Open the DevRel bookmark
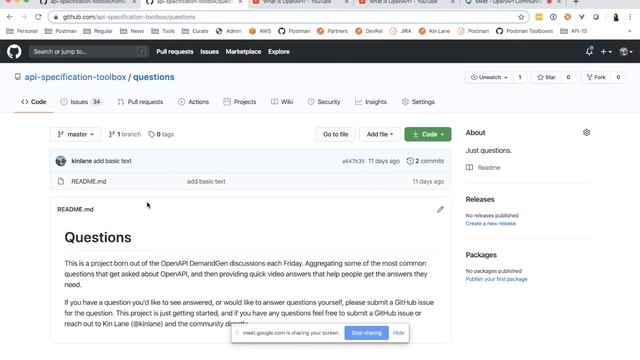The height and width of the screenshot is (360, 640). coord(369,31)
